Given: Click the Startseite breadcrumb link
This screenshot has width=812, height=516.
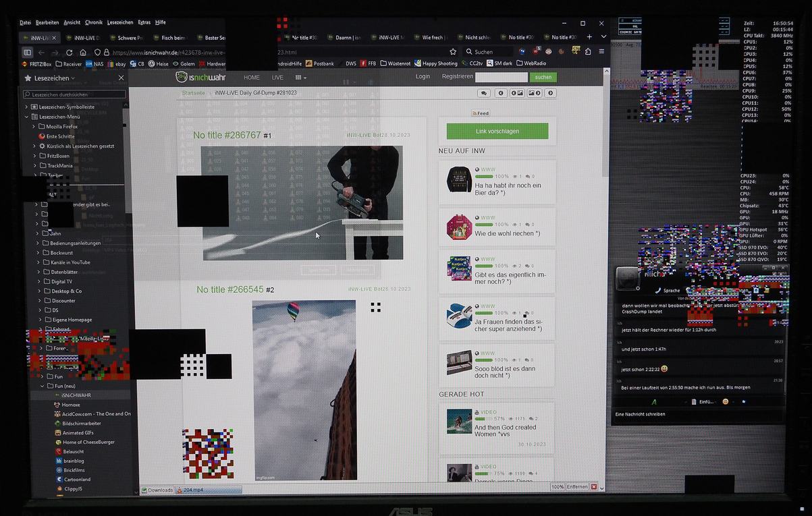Looking at the screenshot, I should click(193, 93).
